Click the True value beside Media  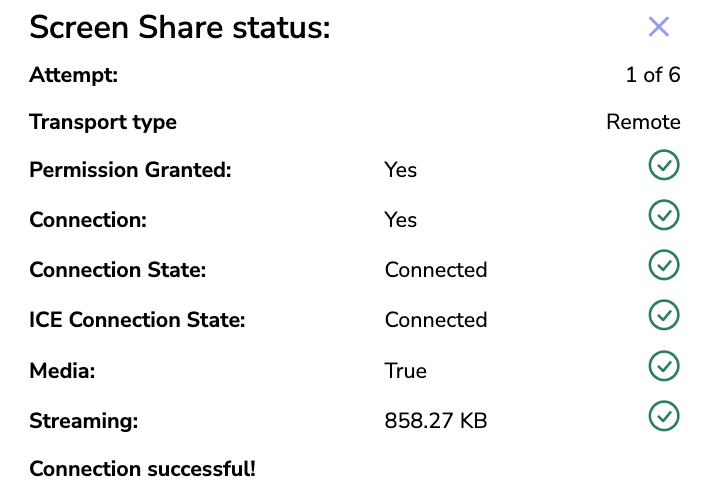[406, 371]
